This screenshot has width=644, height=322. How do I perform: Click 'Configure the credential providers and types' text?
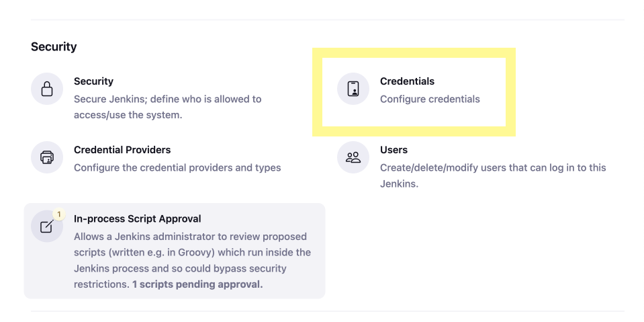coord(177,168)
